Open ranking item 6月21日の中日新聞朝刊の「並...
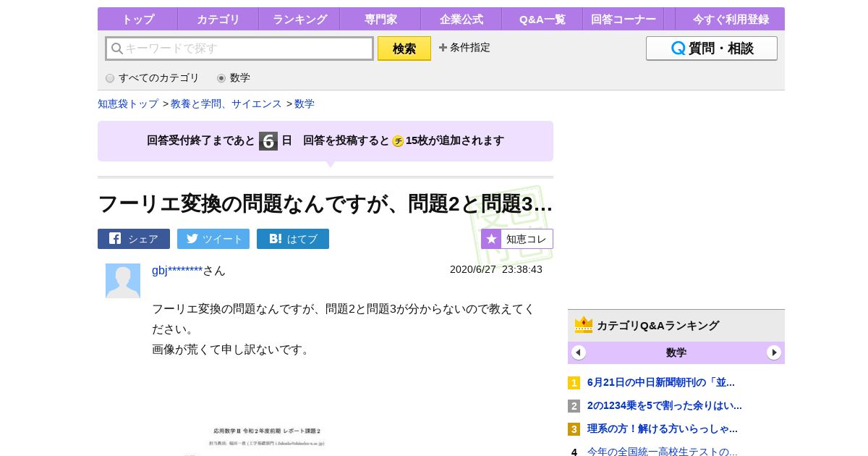Image resolution: width=868 pixels, height=456 pixels. pyautogui.click(x=661, y=382)
